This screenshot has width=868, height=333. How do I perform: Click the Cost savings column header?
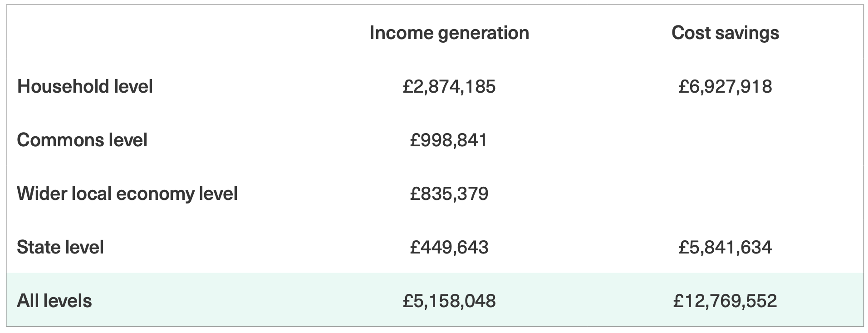(725, 33)
